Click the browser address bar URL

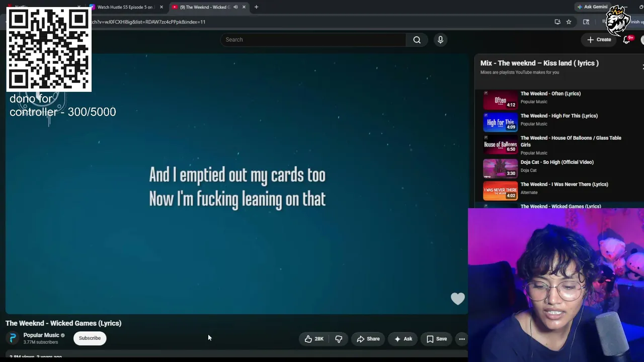148,22
